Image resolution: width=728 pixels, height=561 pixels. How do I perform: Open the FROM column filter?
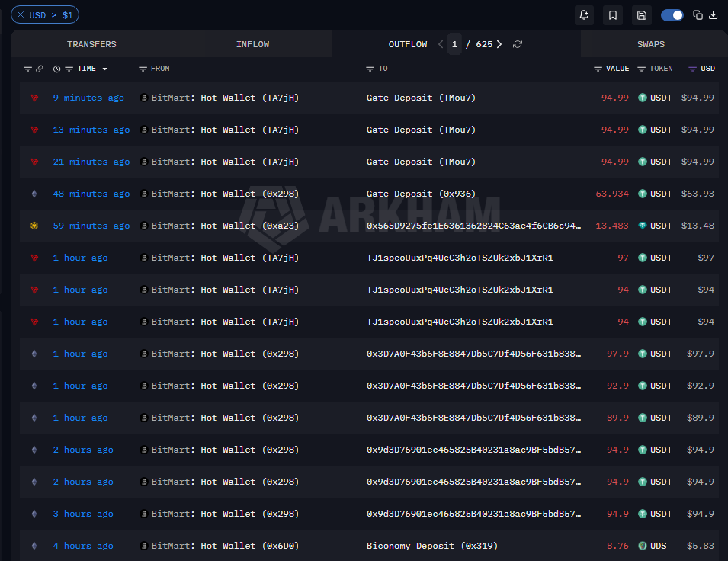(x=143, y=69)
